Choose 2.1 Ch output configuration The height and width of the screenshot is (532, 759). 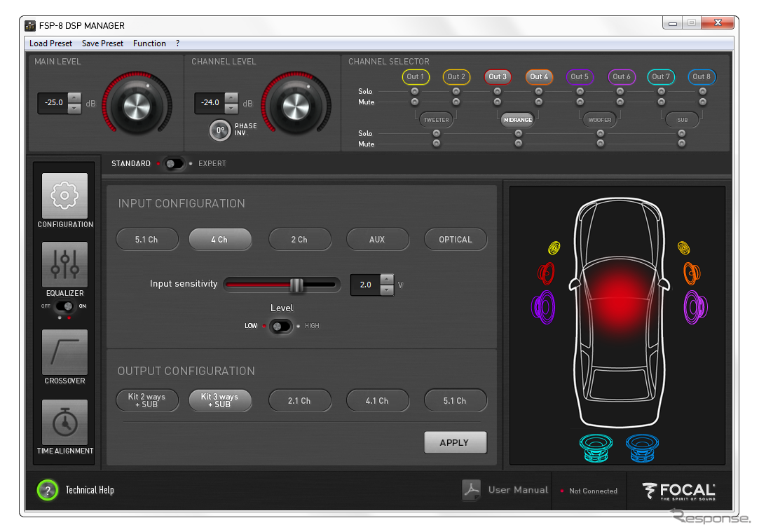pos(300,401)
